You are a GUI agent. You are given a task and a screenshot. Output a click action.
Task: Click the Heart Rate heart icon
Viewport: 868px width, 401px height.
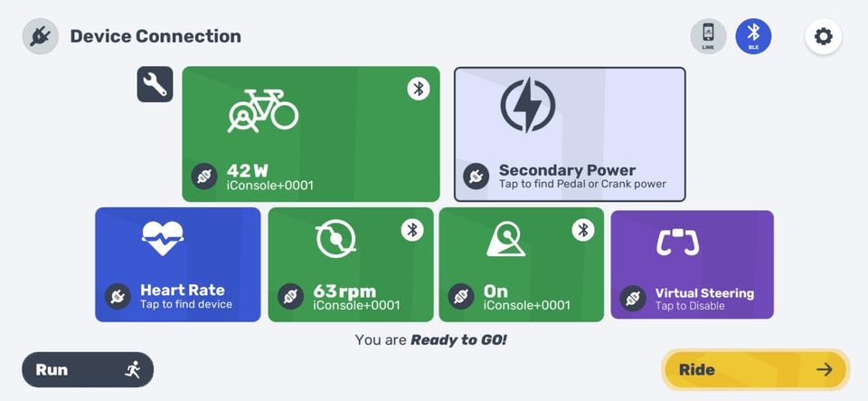(163, 238)
